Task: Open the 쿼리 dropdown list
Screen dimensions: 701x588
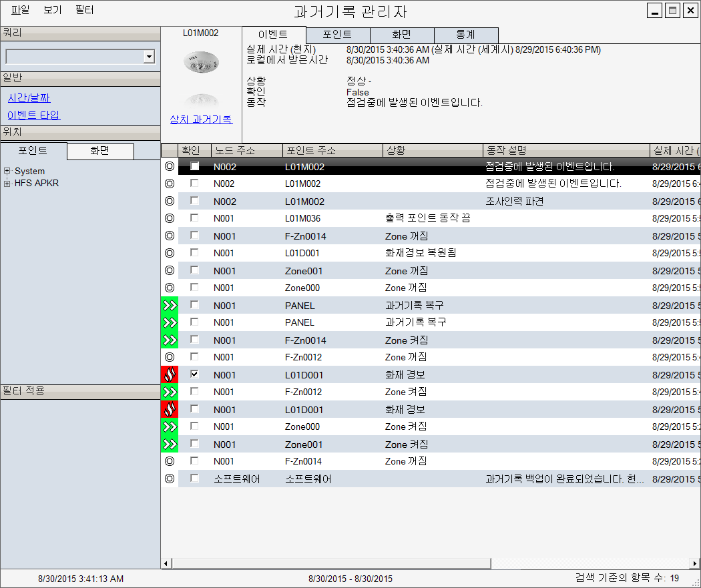Action: tap(149, 57)
